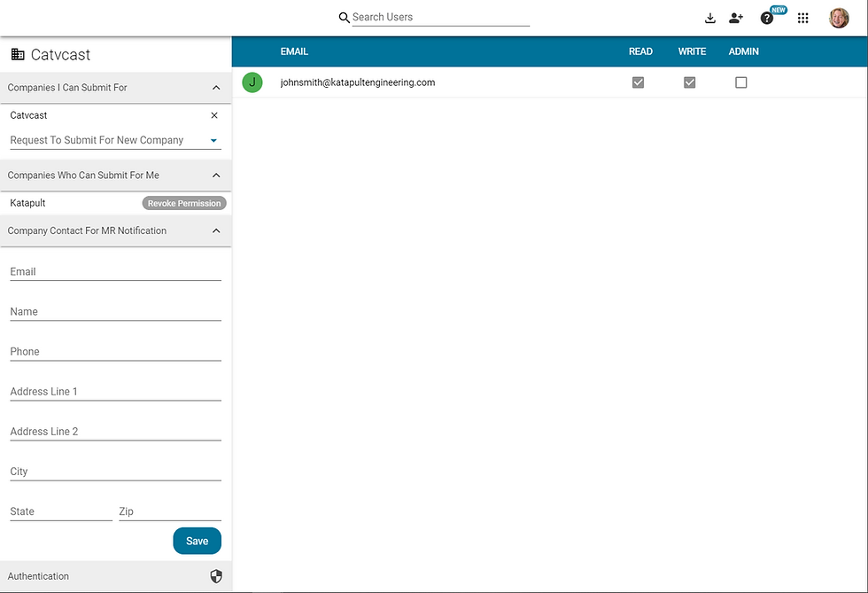Open Request To Submit For New Company dropdown

coord(116,140)
